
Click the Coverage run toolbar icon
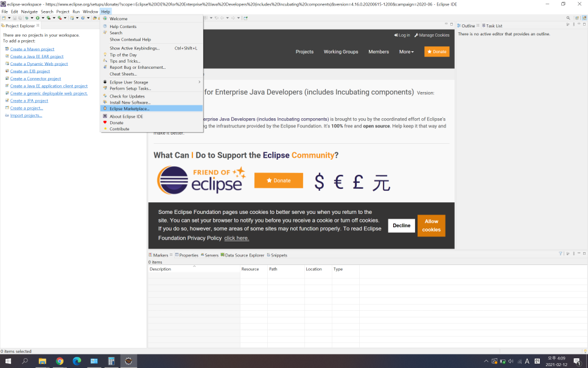coord(48,18)
